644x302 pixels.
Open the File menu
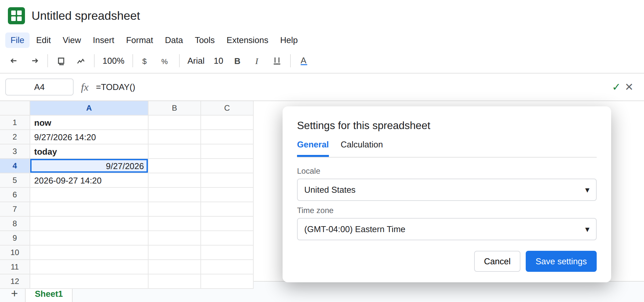point(17,40)
